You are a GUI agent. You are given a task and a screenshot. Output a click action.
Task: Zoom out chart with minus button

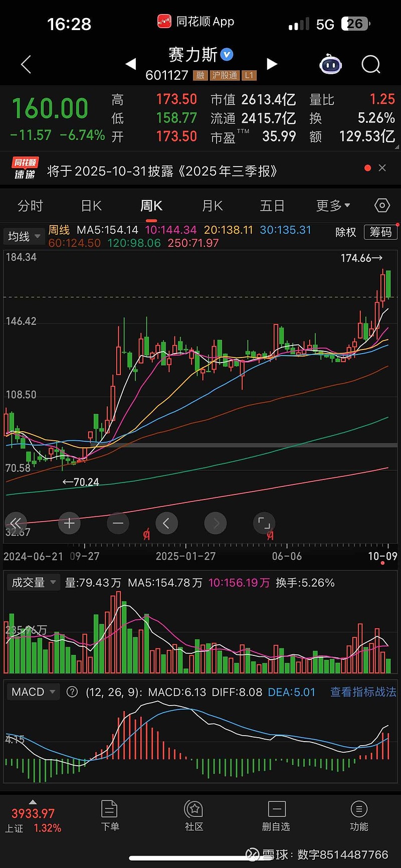(x=118, y=524)
